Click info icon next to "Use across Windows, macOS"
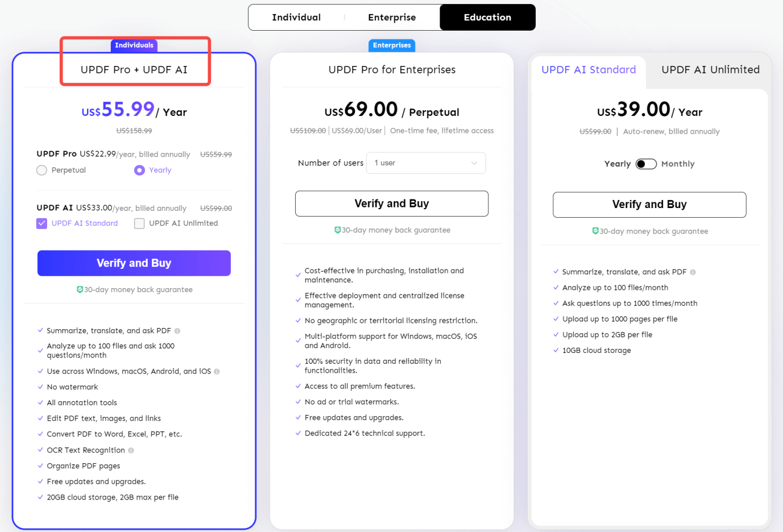783x532 pixels. click(217, 372)
